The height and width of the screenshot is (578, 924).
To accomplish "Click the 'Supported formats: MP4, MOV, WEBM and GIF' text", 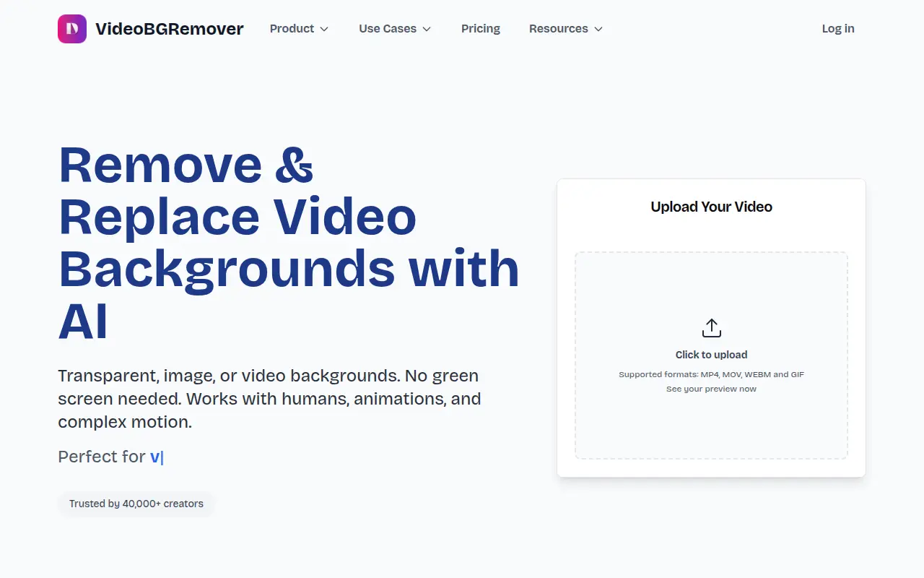I will click(x=712, y=374).
